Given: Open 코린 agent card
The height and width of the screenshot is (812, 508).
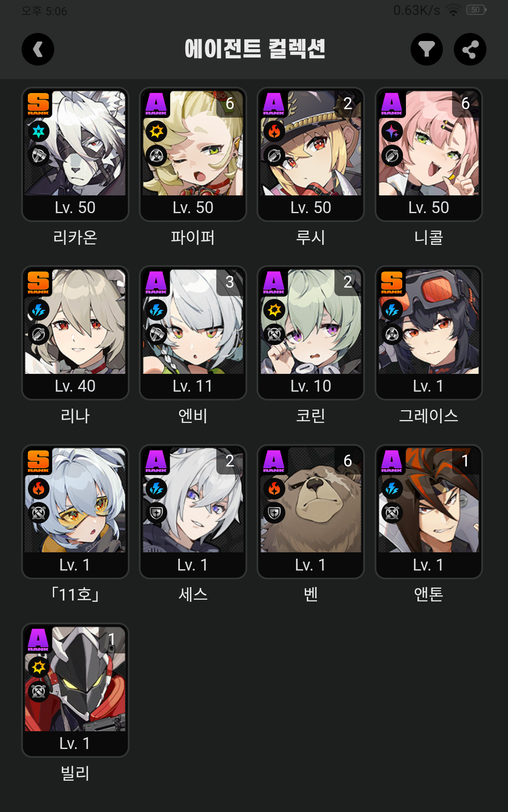Looking at the screenshot, I should click(311, 333).
